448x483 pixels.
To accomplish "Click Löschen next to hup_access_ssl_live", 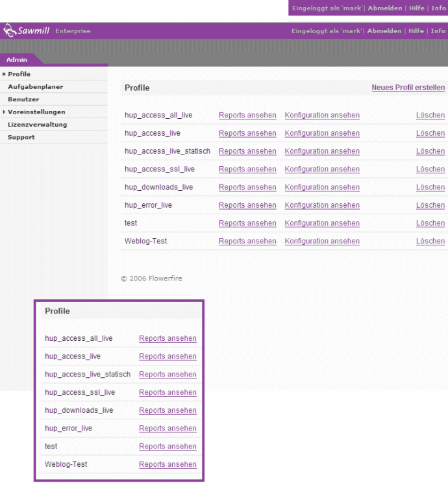I will tap(430, 169).
